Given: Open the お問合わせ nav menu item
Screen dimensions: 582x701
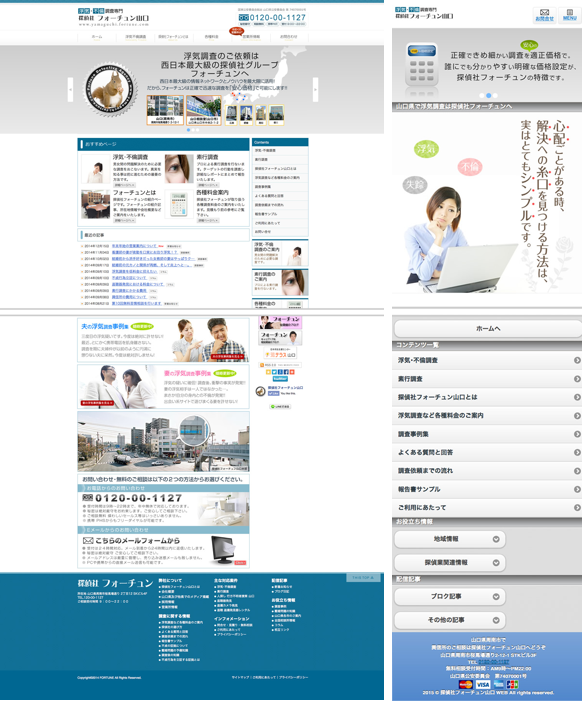Looking at the screenshot, I should (x=288, y=37).
